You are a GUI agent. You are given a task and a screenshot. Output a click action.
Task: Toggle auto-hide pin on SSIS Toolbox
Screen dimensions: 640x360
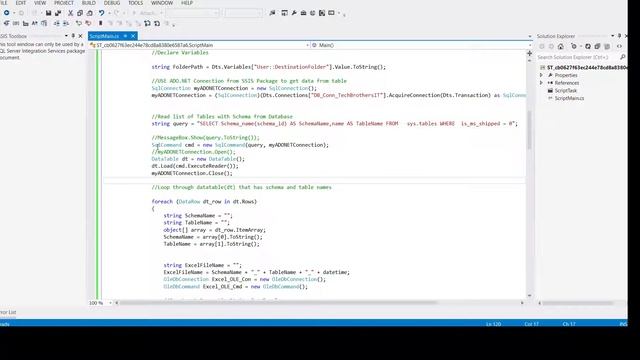click(73, 36)
